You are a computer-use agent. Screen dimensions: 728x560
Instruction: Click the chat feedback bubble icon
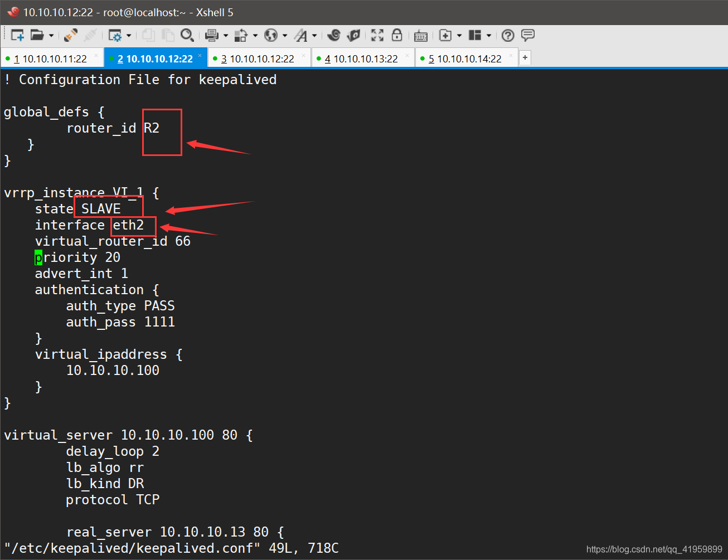click(x=528, y=35)
